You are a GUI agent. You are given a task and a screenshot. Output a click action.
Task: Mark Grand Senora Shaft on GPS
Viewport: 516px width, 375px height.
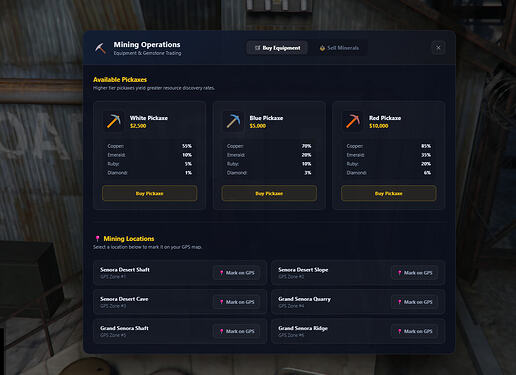[x=237, y=331]
